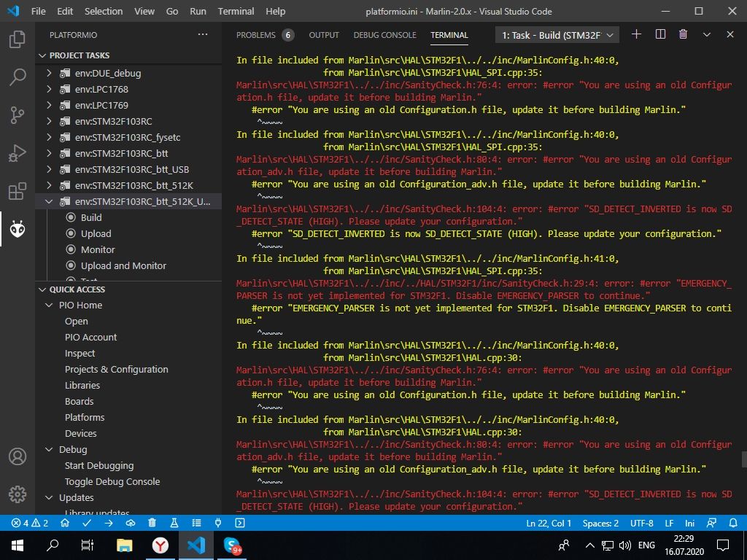Open new PlatformIO terminal icon in status bar
Screen dimensions: 747x560
pos(240,523)
